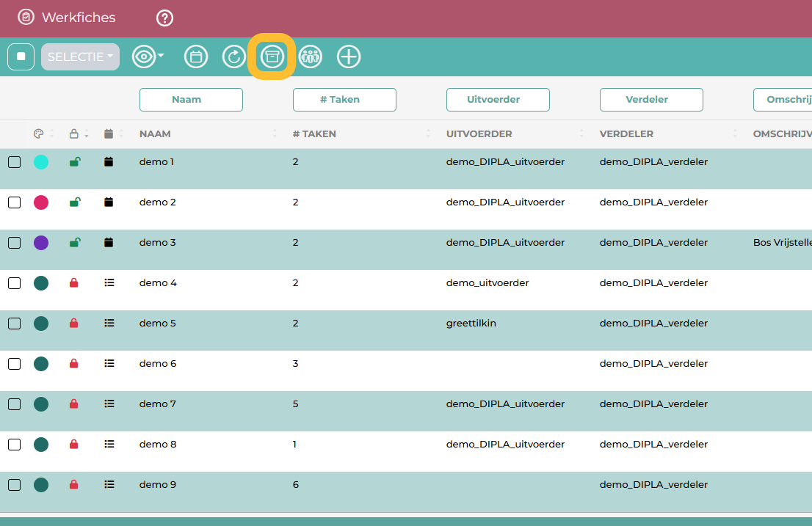The height and width of the screenshot is (526, 812).
Task: Click the green open lock of demo 1
Action: click(x=75, y=161)
